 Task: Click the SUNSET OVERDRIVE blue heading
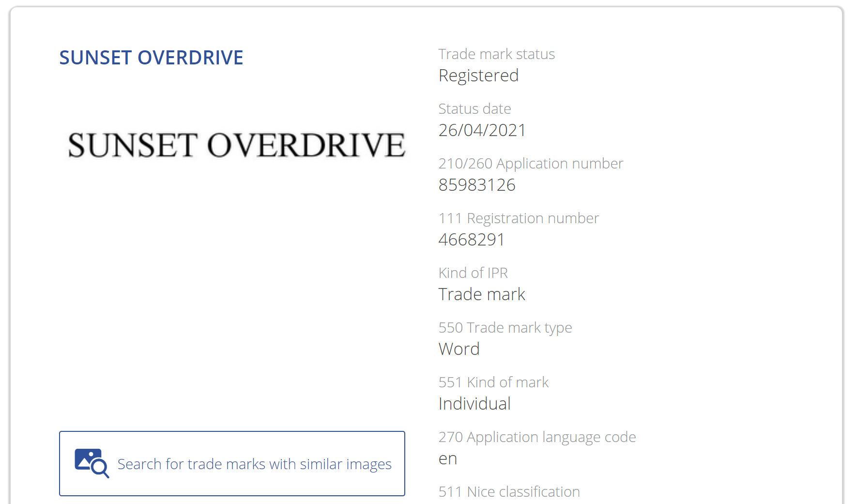coord(151,58)
